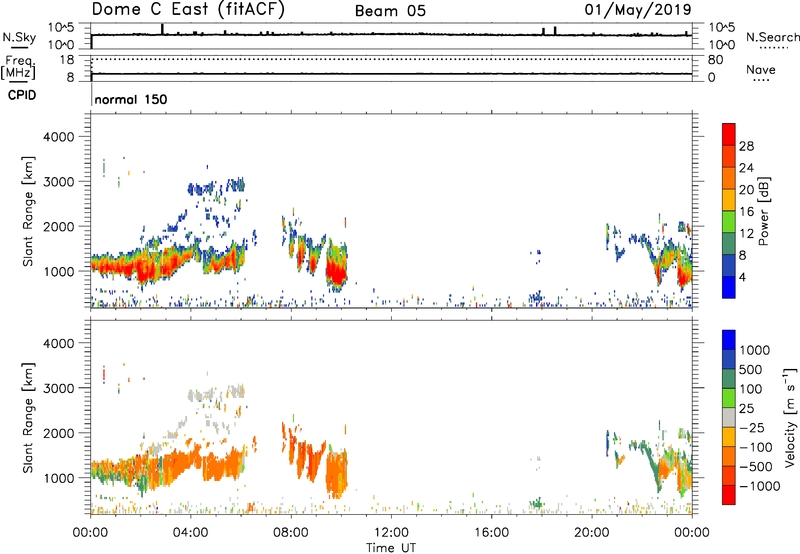Click the '28' tick on power colorbar

point(746,146)
